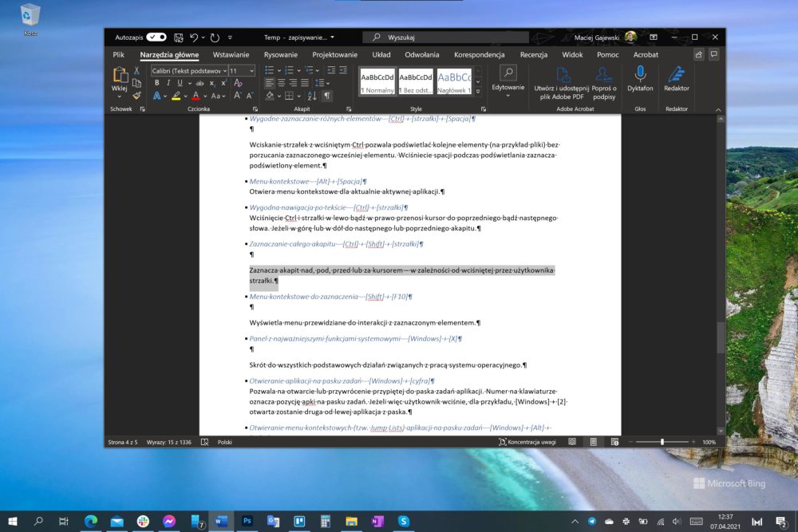Image resolution: width=798 pixels, height=532 pixels.
Task: Apply the Normalny style
Action: pyautogui.click(x=377, y=82)
